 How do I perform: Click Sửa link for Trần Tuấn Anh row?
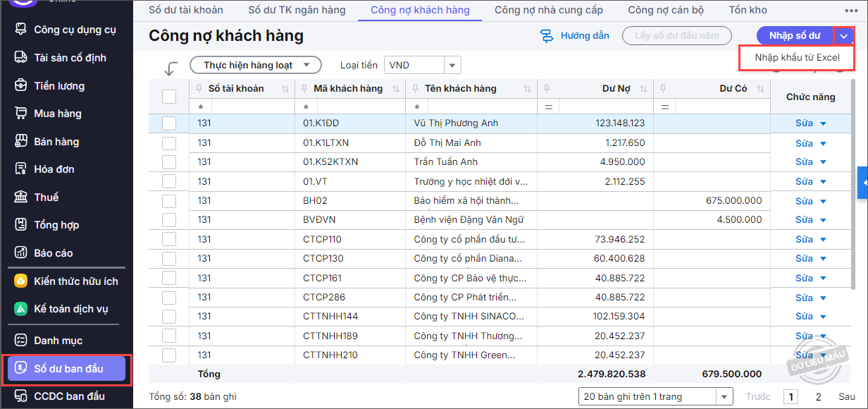(x=804, y=162)
